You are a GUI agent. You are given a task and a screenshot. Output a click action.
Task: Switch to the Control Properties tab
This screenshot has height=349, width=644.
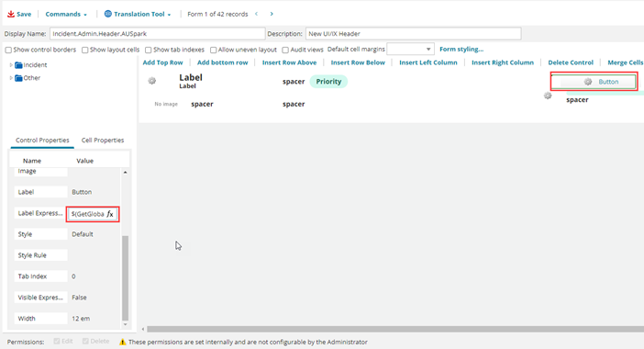(x=42, y=141)
